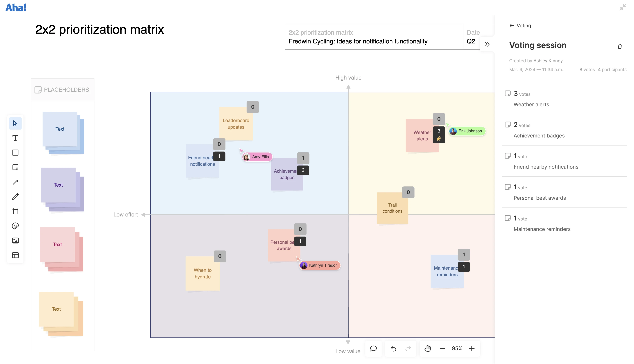Screen dimensions: 634x364
Task: Collapse the side panel with double chevron
Action: 487,44
